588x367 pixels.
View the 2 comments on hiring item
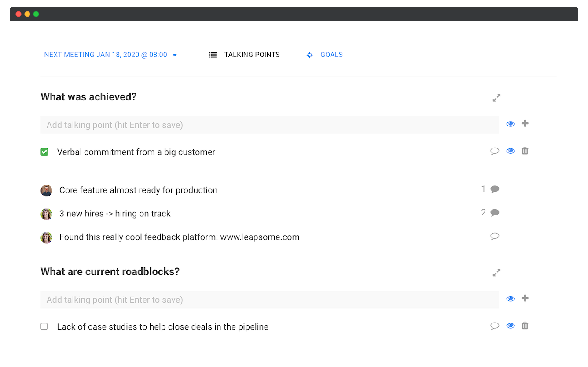pyautogui.click(x=495, y=213)
